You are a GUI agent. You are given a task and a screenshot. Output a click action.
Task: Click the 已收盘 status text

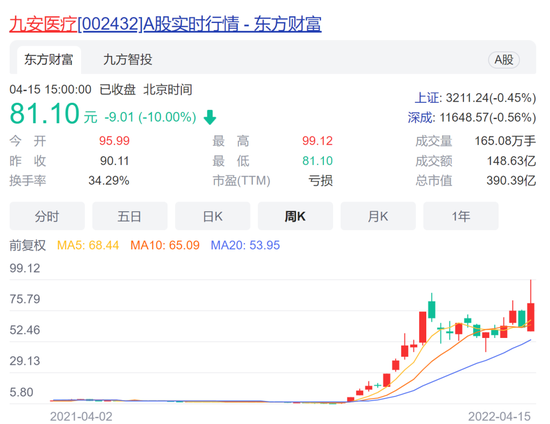(x=118, y=90)
